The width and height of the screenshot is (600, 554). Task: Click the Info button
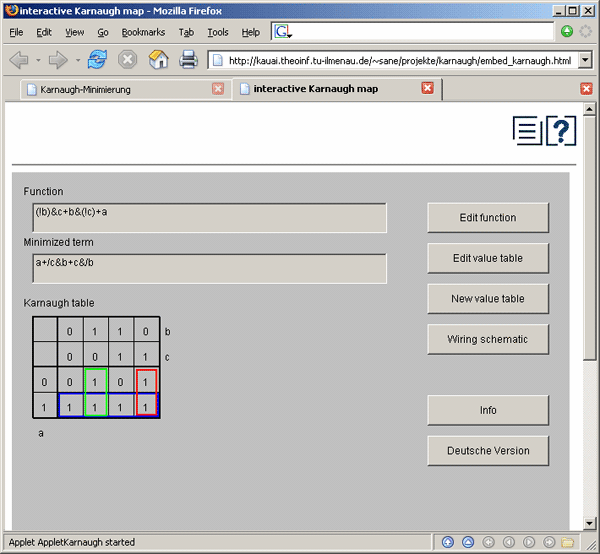point(488,410)
